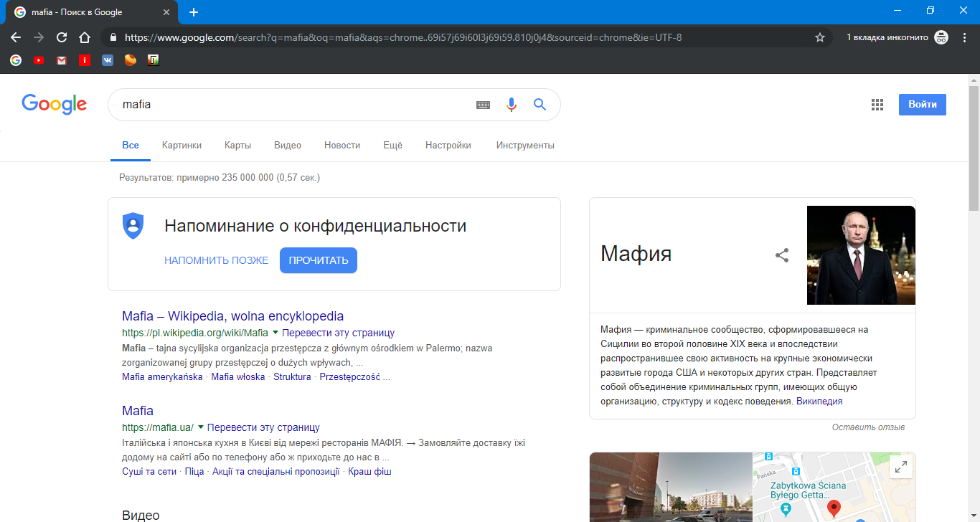
Task: Open the 'Mafia włoska' sitelink
Action: click(x=238, y=376)
